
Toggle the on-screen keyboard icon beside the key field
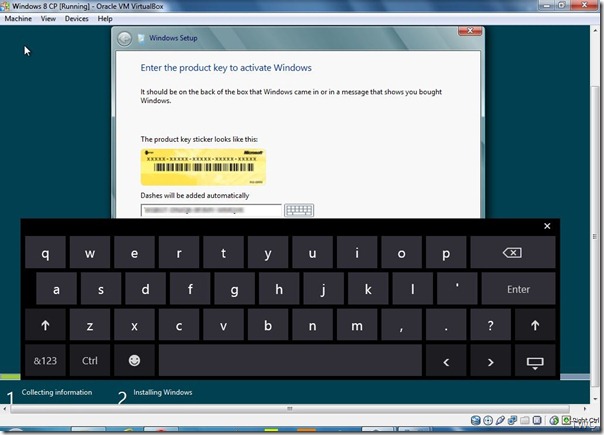[x=299, y=210]
